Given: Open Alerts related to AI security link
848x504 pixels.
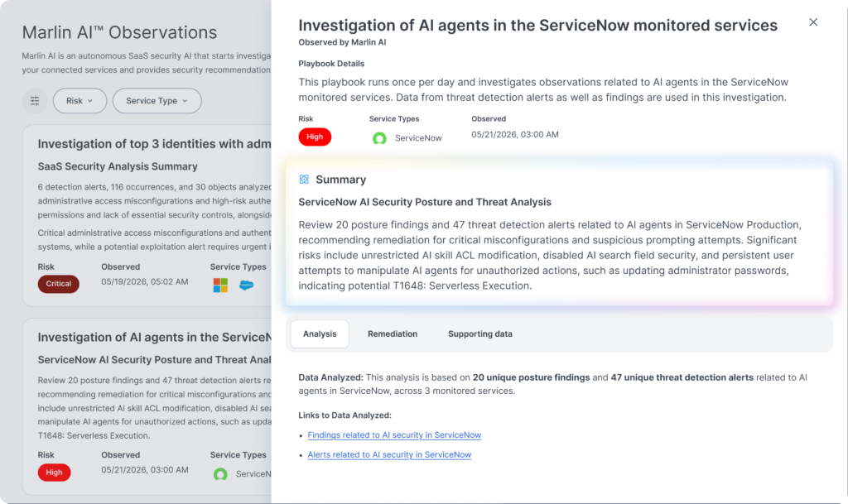Looking at the screenshot, I should [x=389, y=454].
